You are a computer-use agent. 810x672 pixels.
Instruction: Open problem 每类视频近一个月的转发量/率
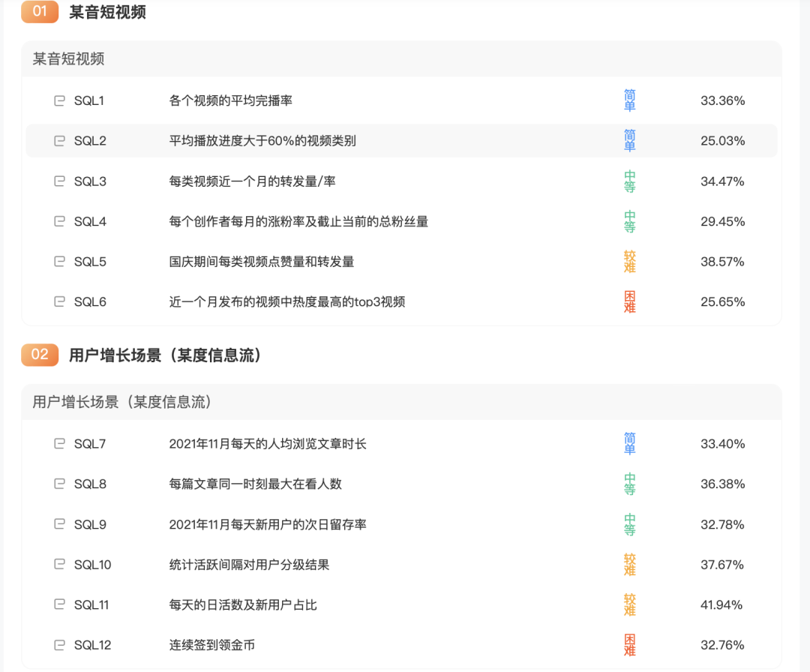tap(252, 181)
